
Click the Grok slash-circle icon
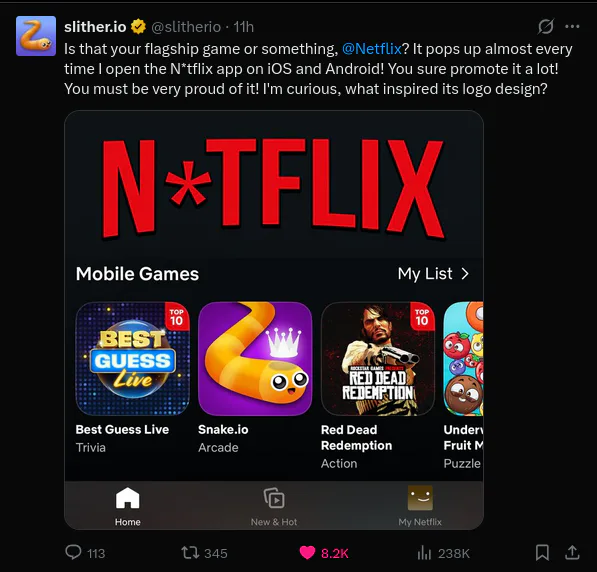(x=546, y=27)
